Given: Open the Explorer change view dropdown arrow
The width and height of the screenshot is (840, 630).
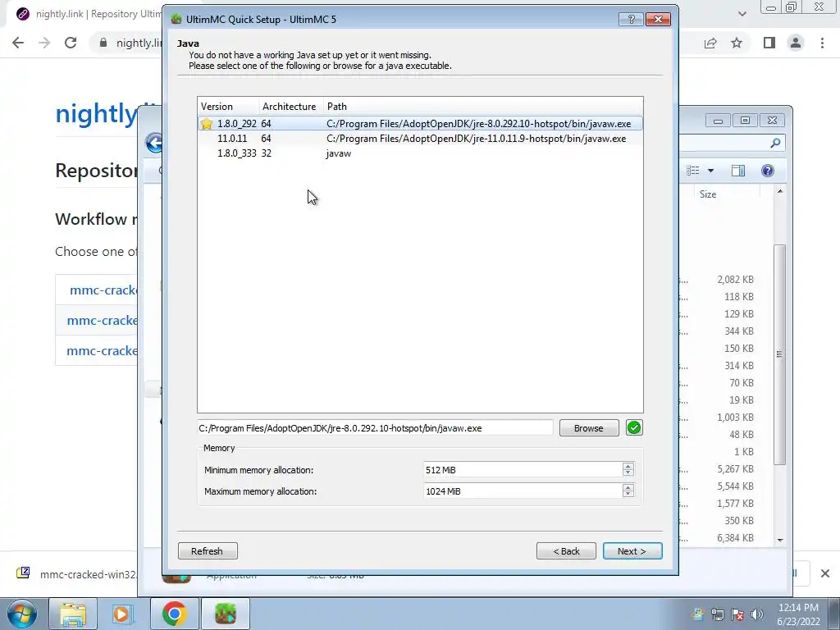Looking at the screenshot, I should [711, 171].
